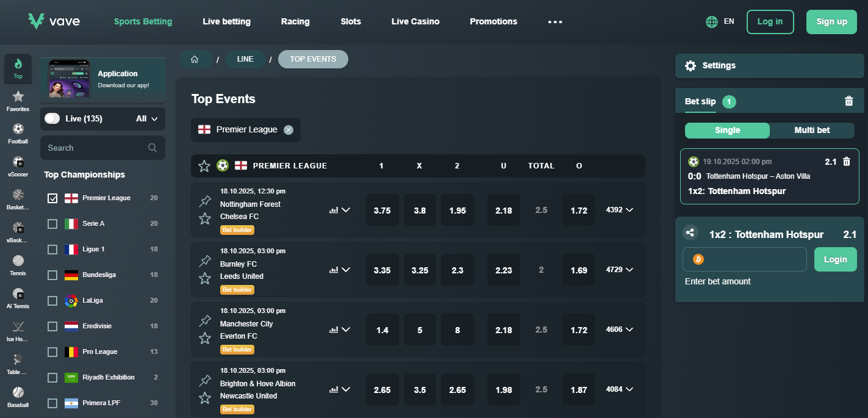The height and width of the screenshot is (418, 868).
Task: Open statistics for Manchester City vs Everton
Action: tap(334, 330)
